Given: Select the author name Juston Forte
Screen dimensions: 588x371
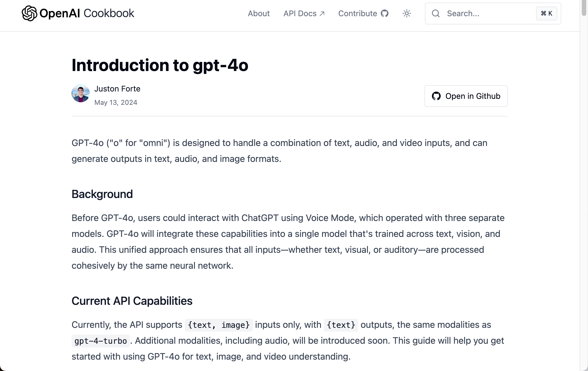Looking at the screenshot, I should tap(117, 89).
